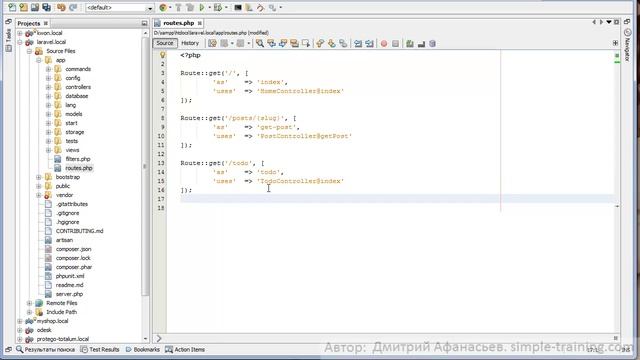Open the Action Items tab
The height and width of the screenshot is (360, 640).
185,350
